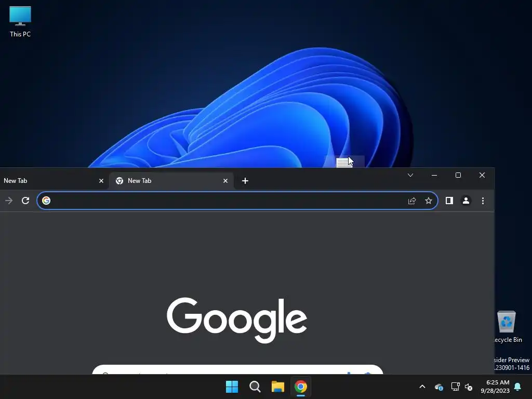Screen dimensions: 532x399
Task: Select the This PC desktop icon
Action: pyautogui.click(x=20, y=21)
